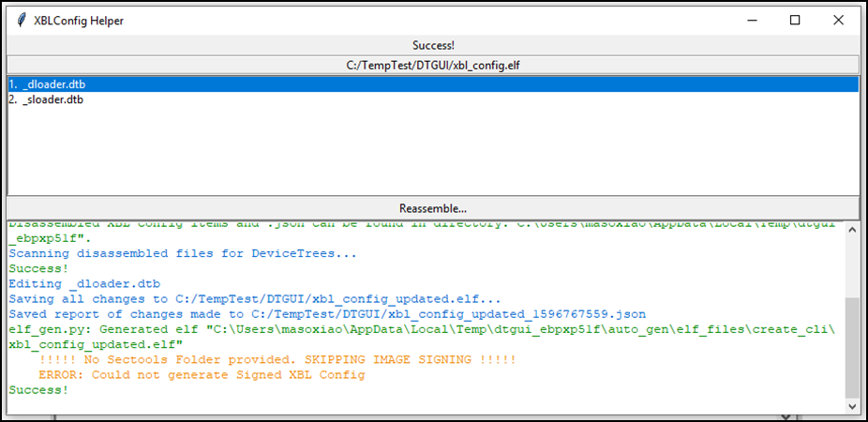Click the XBLConfig Helper window title text
This screenshot has width=868, height=422.
(79, 21)
